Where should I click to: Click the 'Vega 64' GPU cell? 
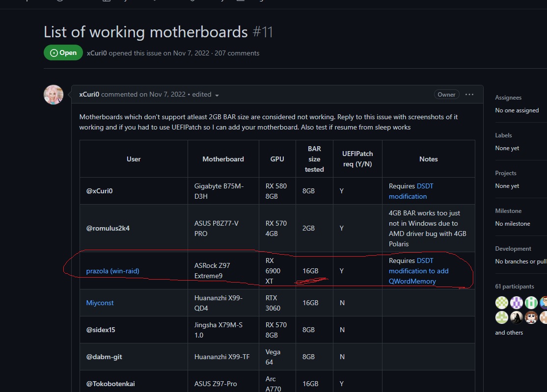(x=277, y=357)
